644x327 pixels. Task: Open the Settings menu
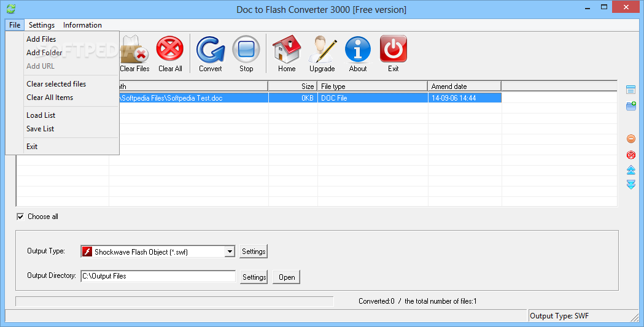click(42, 25)
